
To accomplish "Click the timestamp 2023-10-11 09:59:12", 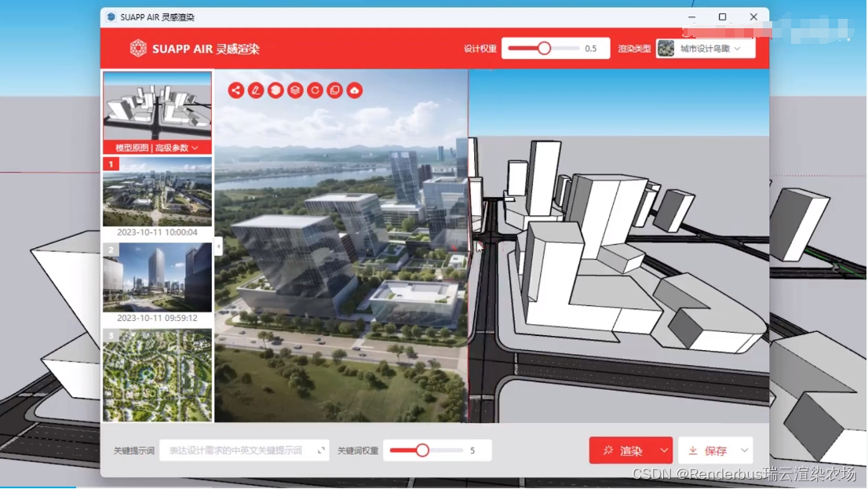I will [157, 318].
